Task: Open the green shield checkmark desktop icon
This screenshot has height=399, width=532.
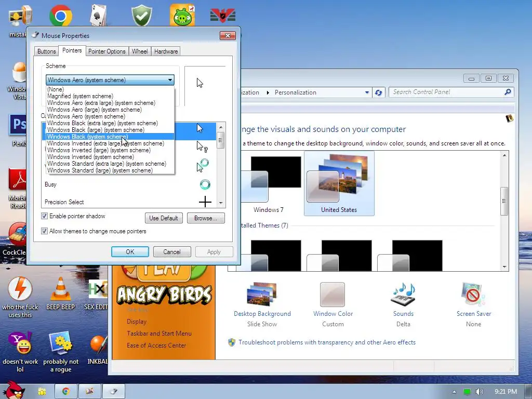Action: tap(142, 15)
